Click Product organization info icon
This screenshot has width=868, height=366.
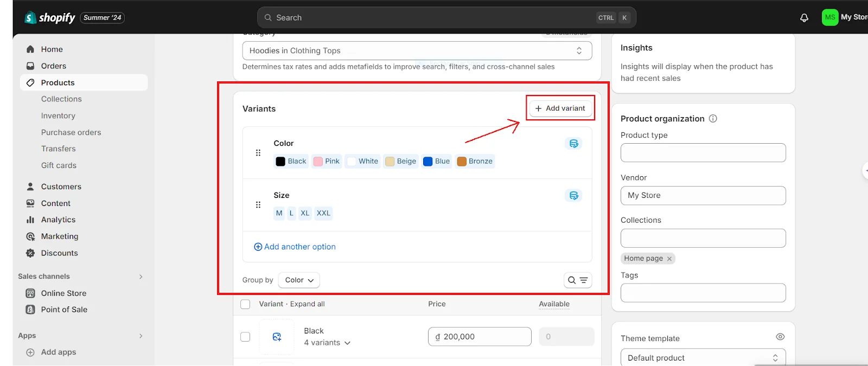click(x=713, y=118)
